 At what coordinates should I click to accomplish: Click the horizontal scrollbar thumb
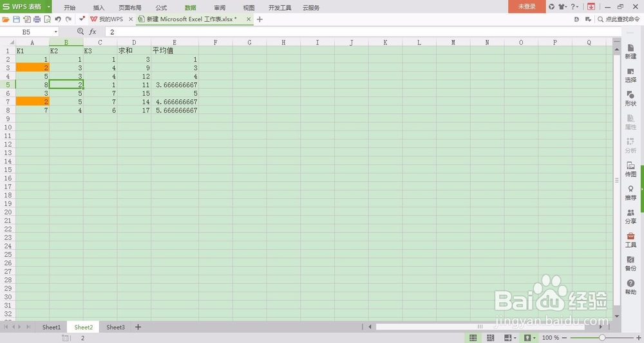(x=480, y=326)
